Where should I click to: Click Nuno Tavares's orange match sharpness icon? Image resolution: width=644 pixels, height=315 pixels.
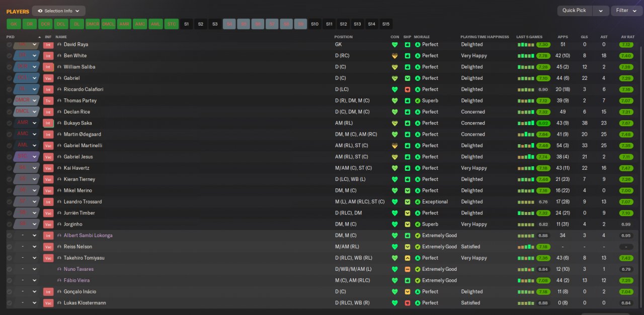click(408, 269)
